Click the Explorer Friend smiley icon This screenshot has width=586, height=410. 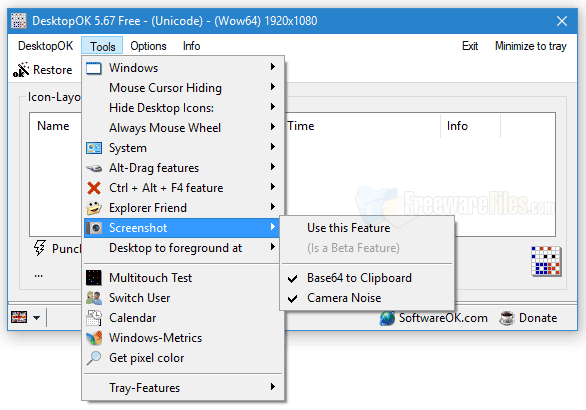(94, 208)
